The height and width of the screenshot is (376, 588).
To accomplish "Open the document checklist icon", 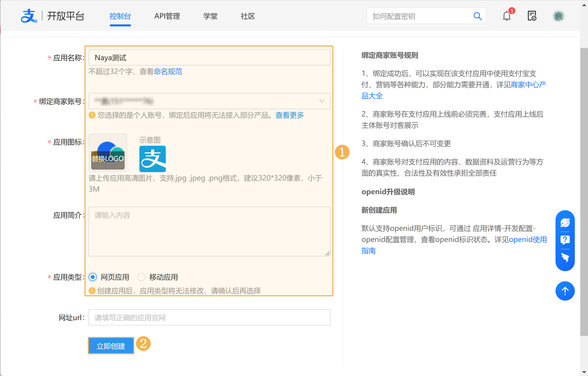I will pyautogui.click(x=532, y=16).
